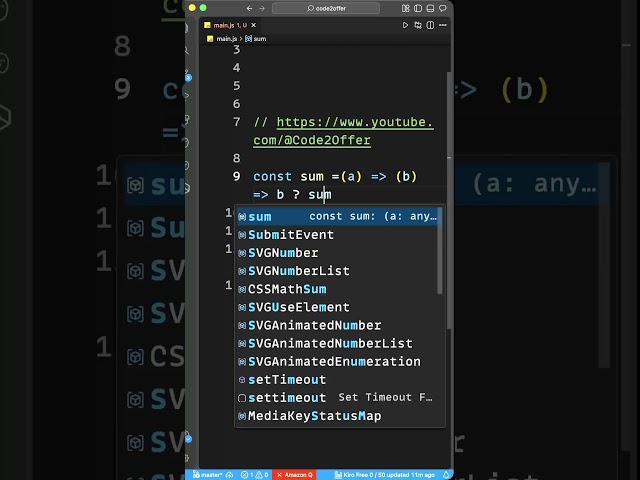This screenshot has height=480, width=640.
Task: Pick 'SVGUseElement' from autocomplete list
Action: (338, 307)
